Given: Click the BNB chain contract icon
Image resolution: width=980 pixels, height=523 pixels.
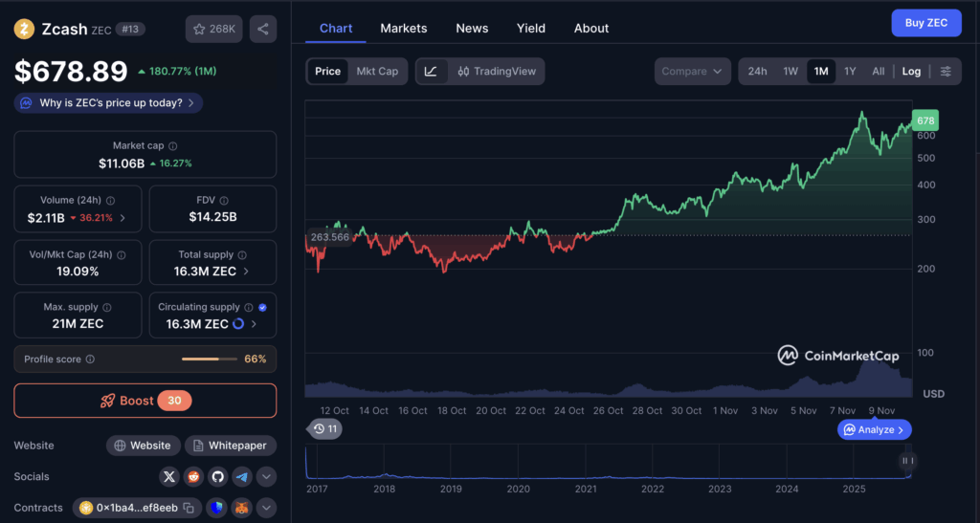Looking at the screenshot, I should point(85,508).
